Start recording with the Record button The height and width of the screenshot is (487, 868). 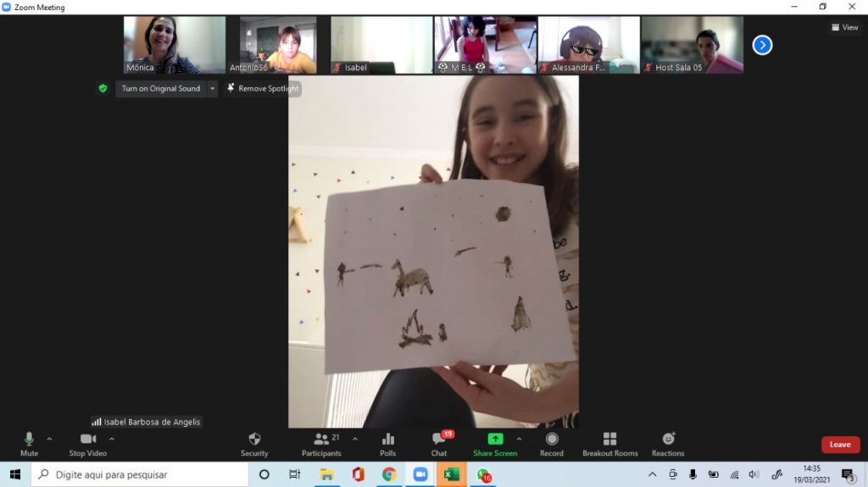(551, 445)
